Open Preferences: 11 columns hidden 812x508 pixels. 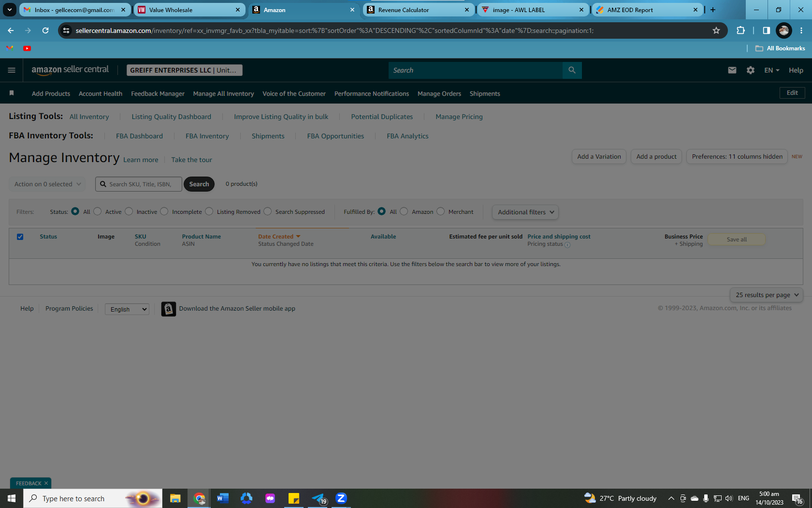tap(737, 156)
